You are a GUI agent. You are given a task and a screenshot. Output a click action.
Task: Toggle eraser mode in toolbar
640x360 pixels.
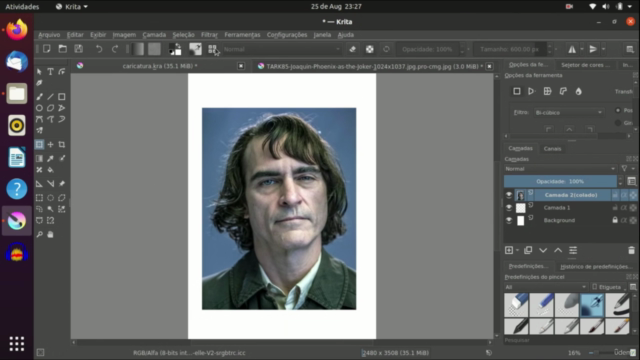point(353,49)
